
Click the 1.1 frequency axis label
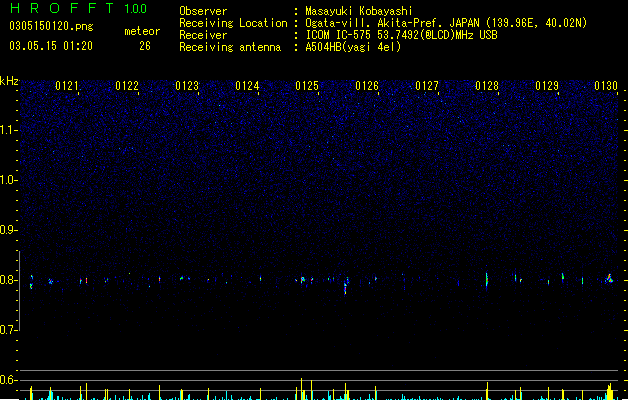[x=8, y=130]
